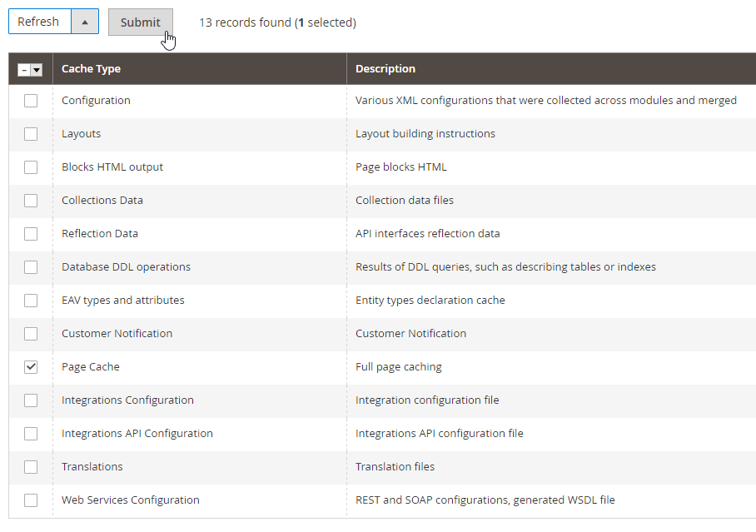Click the "Layouts" cache type text

tap(81, 133)
